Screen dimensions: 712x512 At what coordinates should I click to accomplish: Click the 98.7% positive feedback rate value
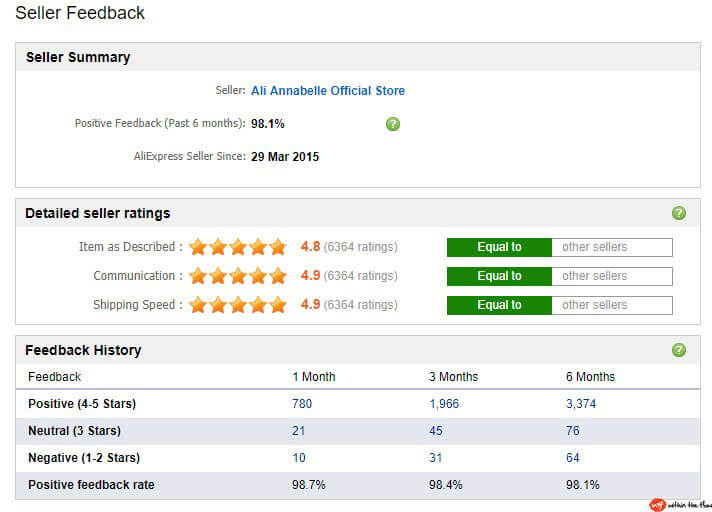[x=309, y=485]
